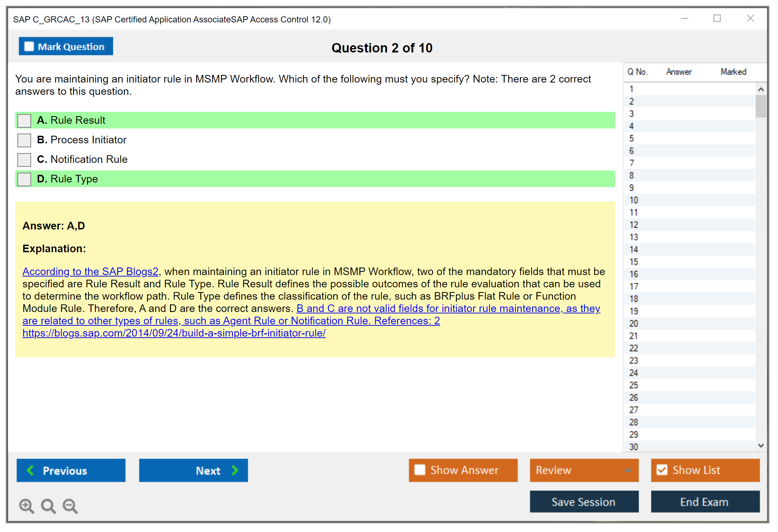778x532 pixels.
Task: Toggle the Show Answer checkbox
Action: coord(420,470)
